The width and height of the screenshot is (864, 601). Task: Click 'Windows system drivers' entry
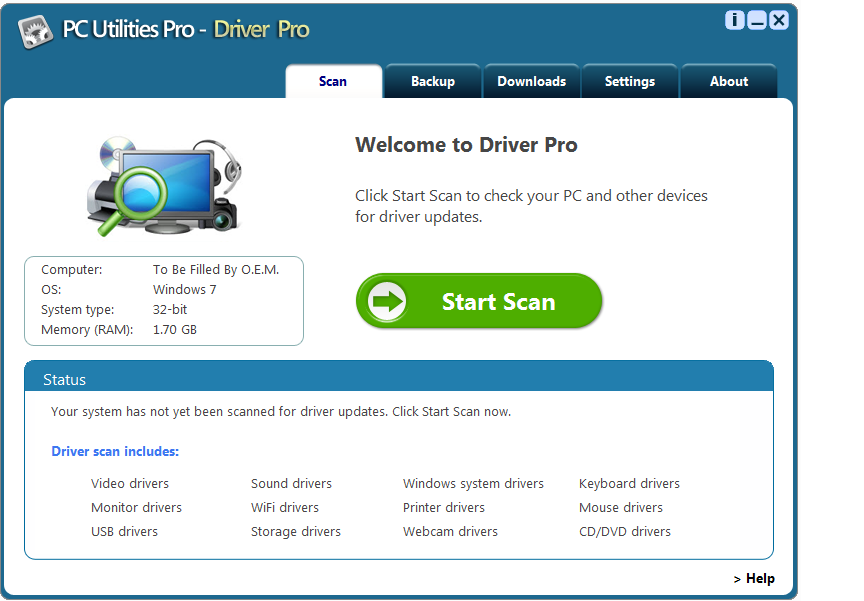point(473,483)
